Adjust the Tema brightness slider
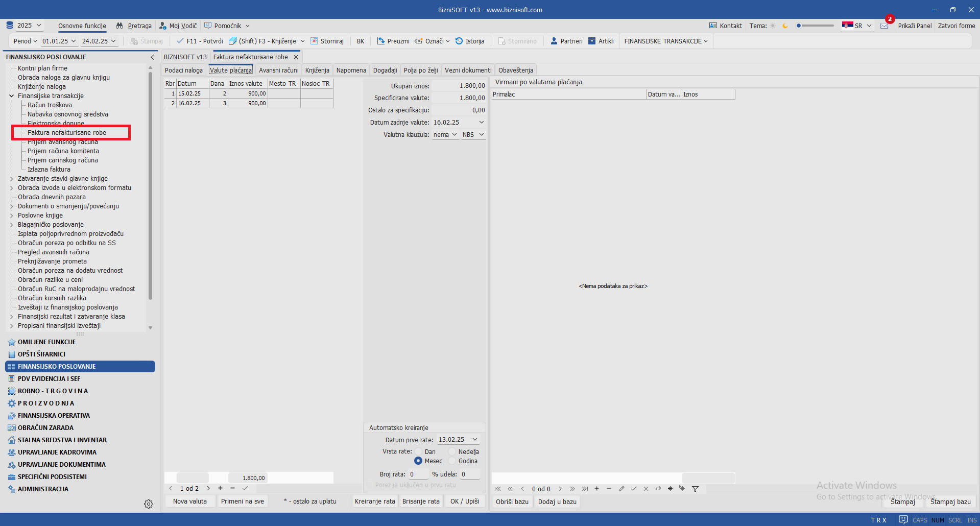The image size is (980, 526). (816, 26)
